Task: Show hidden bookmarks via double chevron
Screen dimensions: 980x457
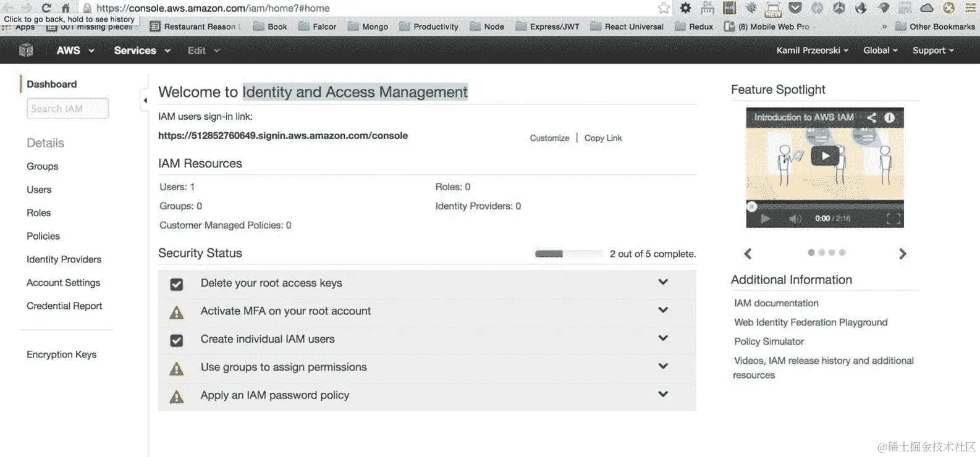Action: coord(884,27)
